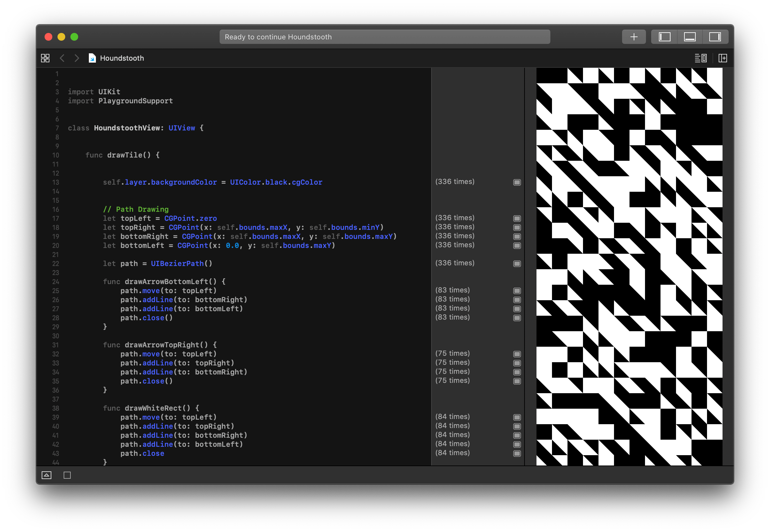Go back in navigation history

62,58
